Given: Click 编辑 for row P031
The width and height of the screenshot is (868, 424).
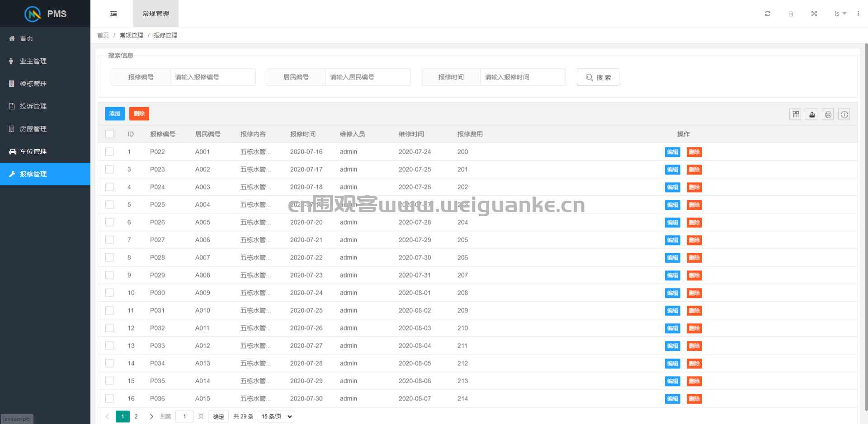Looking at the screenshot, I should [x=673, y=311].
